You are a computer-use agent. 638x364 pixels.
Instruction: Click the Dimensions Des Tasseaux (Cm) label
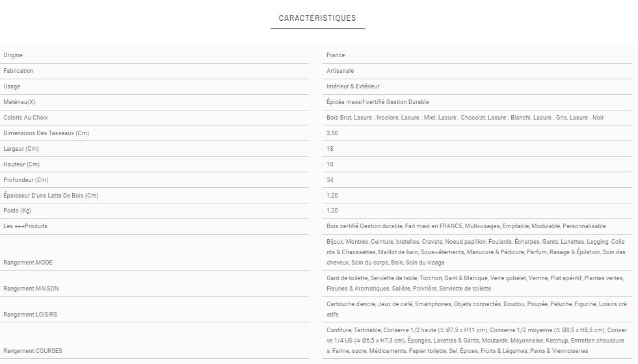46,133
